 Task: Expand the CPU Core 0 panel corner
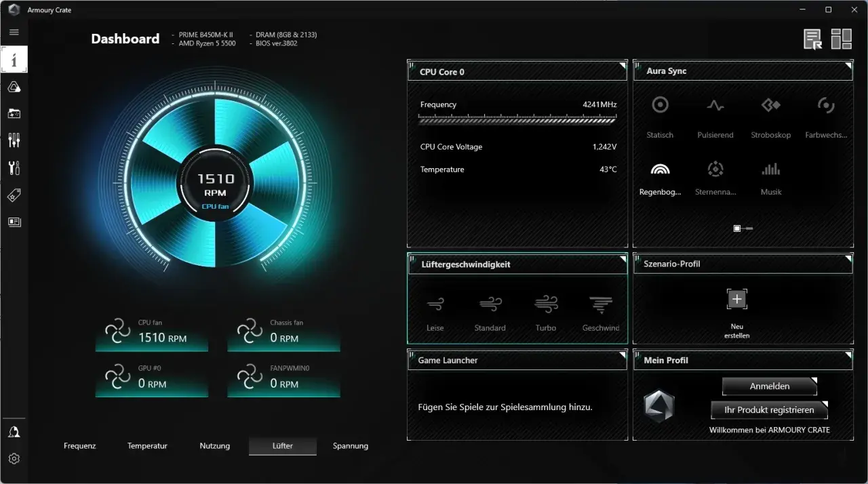tap(623, 66)
